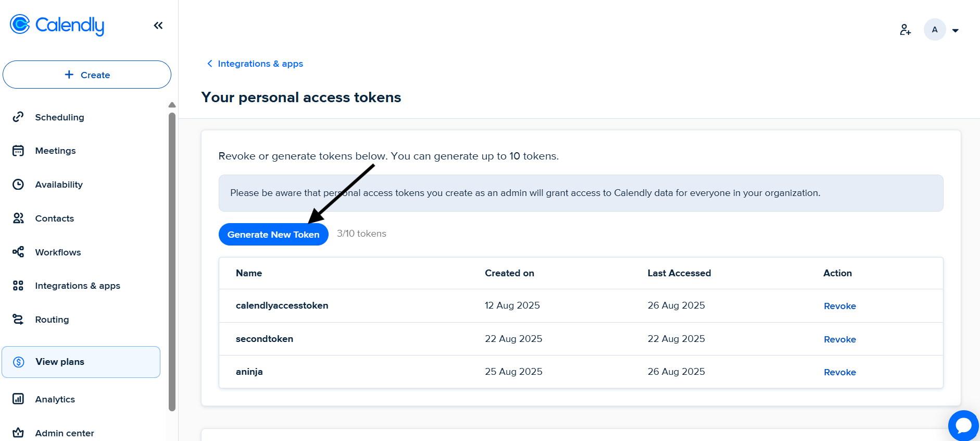The image size is (980, 441).
Task: Open Admin center sidebar item
Action: (x=64, y=433)
